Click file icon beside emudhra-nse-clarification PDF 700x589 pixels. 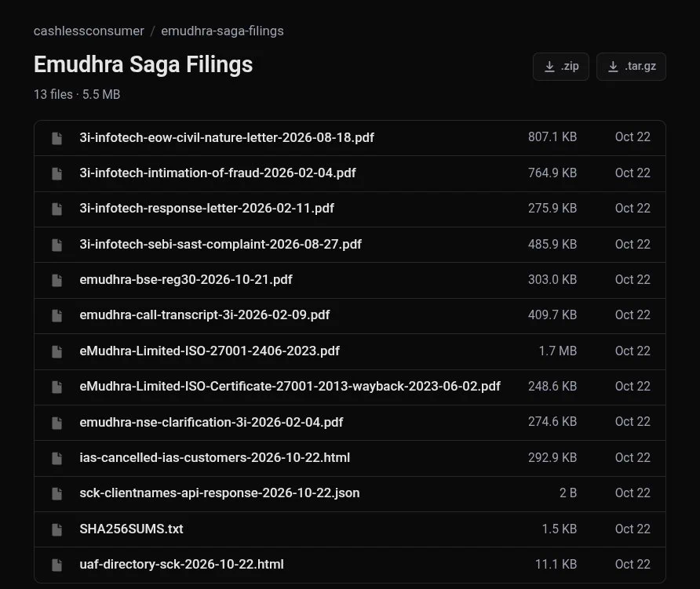tap(57, 423)
